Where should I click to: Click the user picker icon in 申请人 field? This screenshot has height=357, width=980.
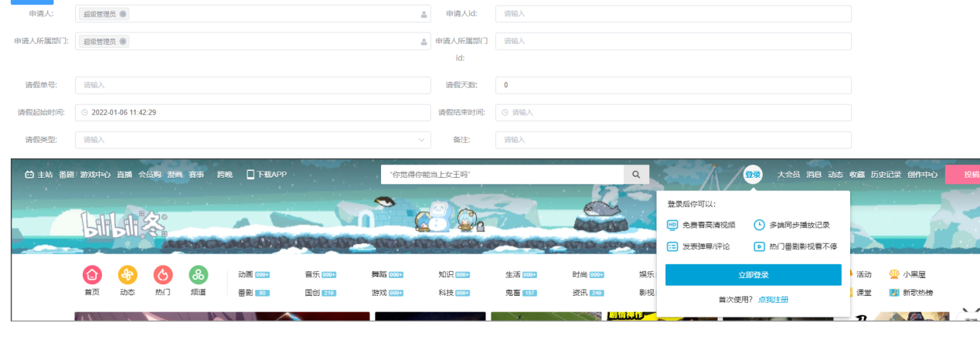click(424, 14)
